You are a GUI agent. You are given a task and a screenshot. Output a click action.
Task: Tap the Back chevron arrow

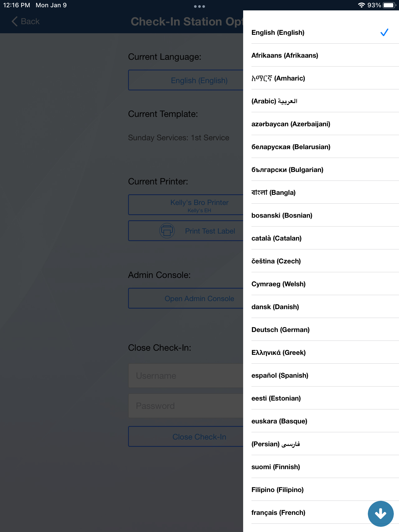coord(15,21)
